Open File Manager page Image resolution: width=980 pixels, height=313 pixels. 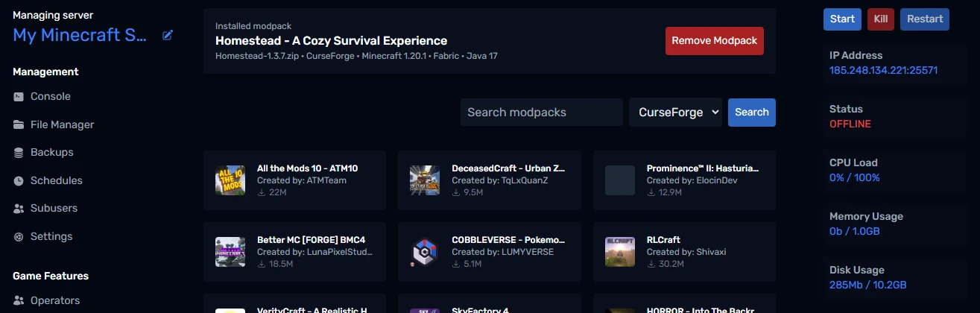[63, 124]
